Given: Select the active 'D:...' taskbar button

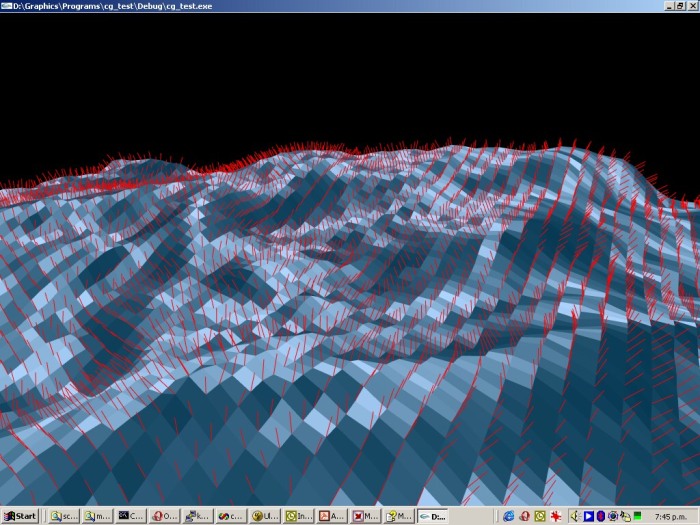Looking at the screenshot, I should 433,516.
